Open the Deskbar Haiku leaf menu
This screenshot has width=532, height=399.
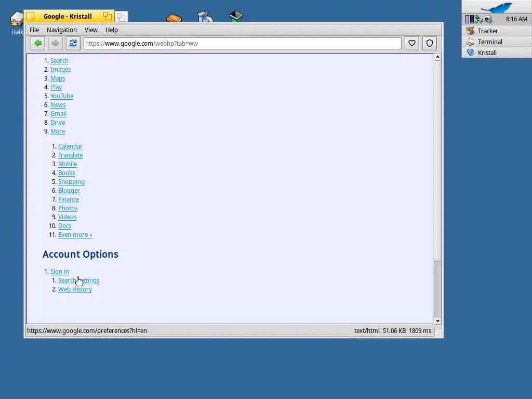point(497,7)
